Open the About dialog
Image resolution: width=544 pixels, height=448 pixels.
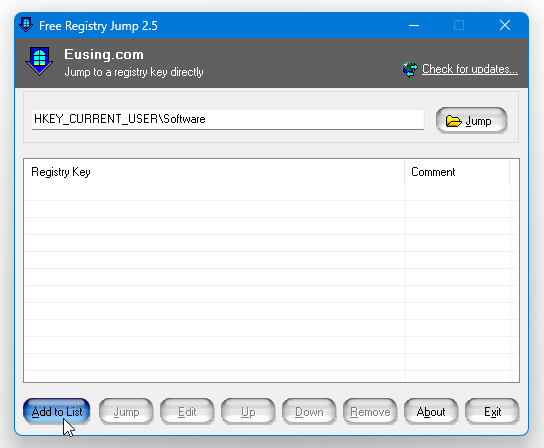pyautogui.click(x=431, y=412)
